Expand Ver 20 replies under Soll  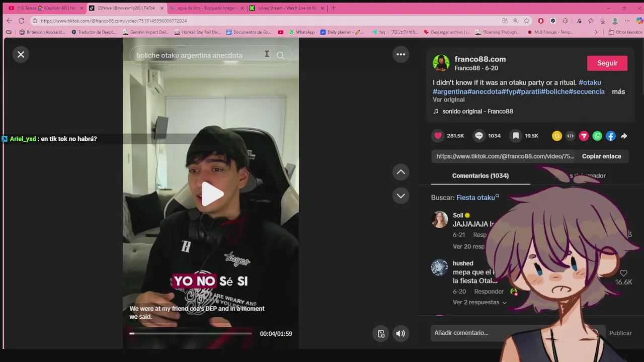(468, 246)
